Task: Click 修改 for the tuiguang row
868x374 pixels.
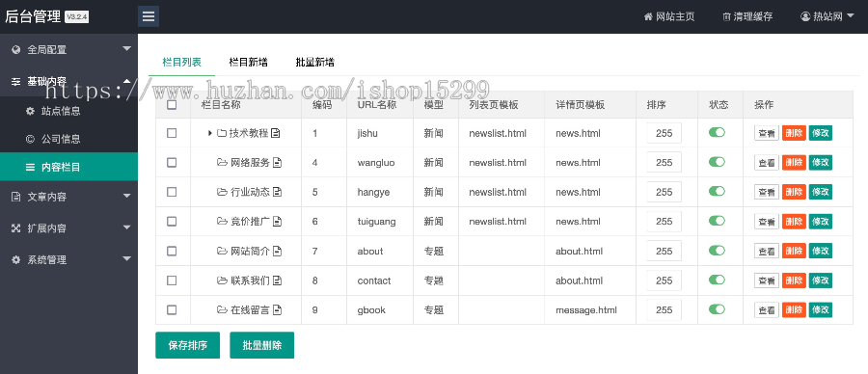Action: 821,222
